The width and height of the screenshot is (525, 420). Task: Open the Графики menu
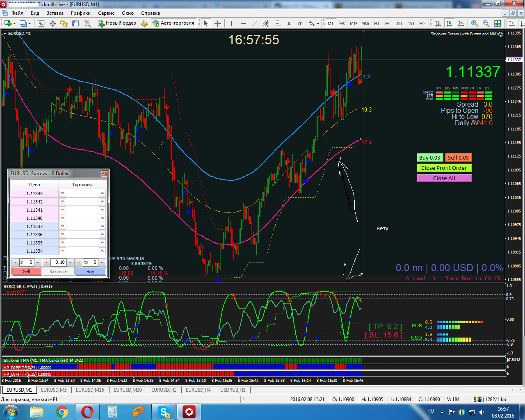click(x=81, y=13)
